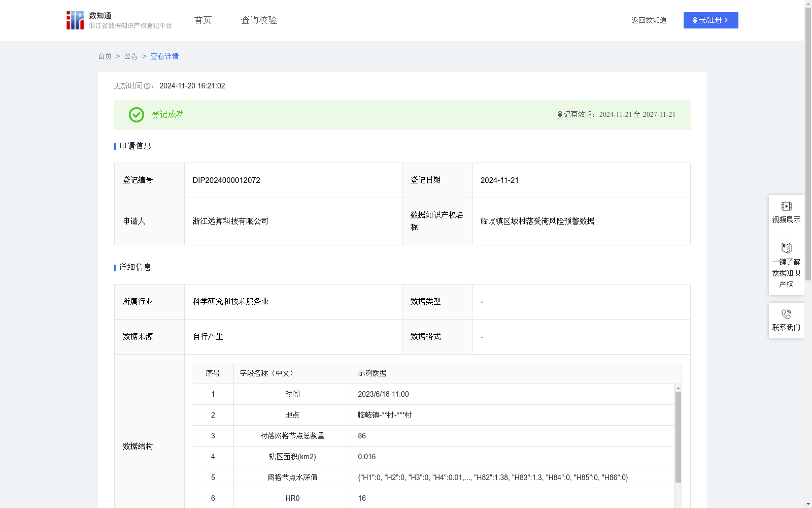Click the page scrollbar up arrow
This screenshot has height=508, width=812.
808,4
